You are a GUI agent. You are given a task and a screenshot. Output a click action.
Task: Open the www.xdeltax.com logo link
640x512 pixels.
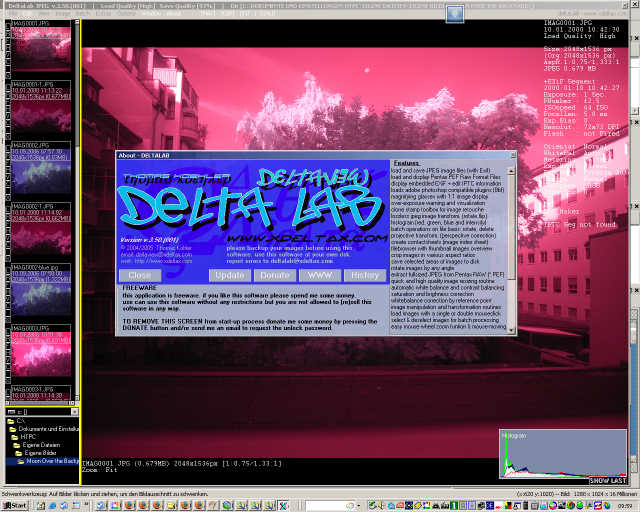(307, 238)
